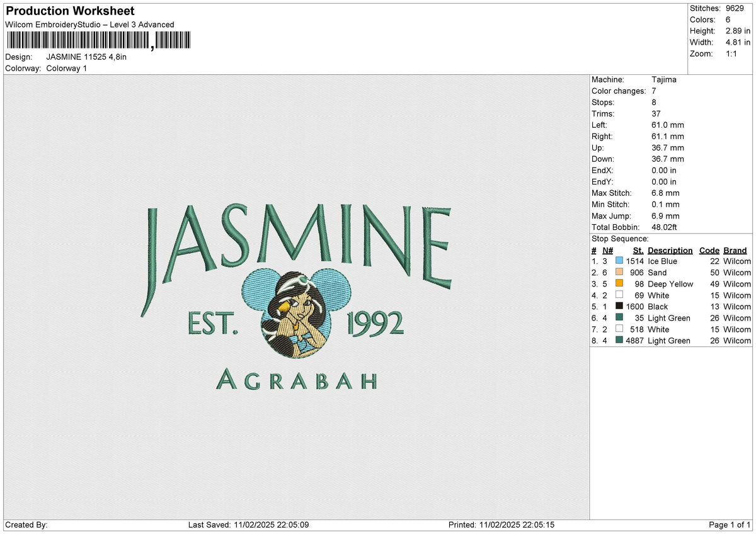The image size is (756, 534).
Task: Click the Left value 61.0 mm
Action: [667, 125]
